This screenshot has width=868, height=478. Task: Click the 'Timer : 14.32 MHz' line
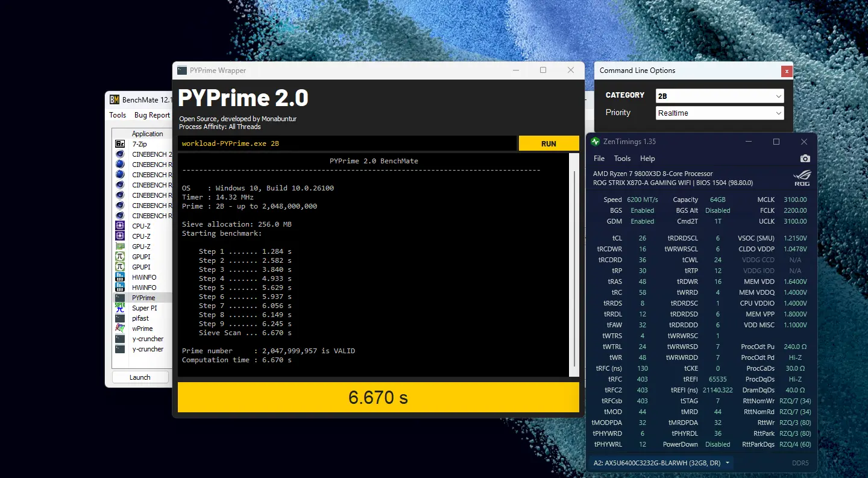pos(218,197)
